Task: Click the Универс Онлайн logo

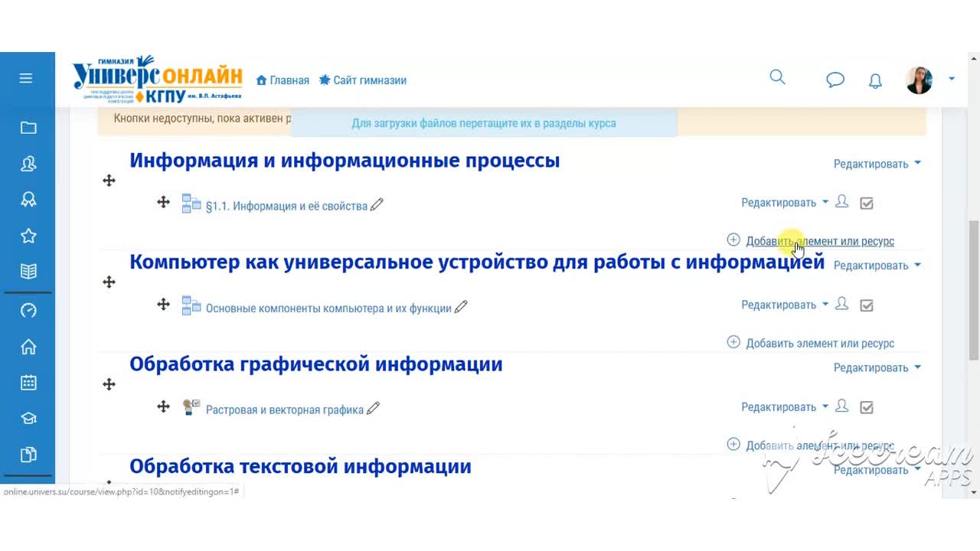Action: (158, 79)
